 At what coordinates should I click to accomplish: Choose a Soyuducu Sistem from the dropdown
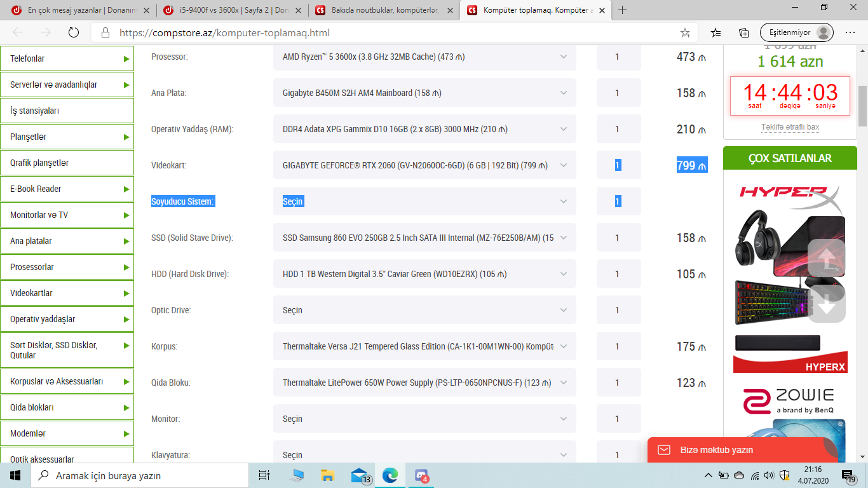pyautogui.click(x=424, y=201)
